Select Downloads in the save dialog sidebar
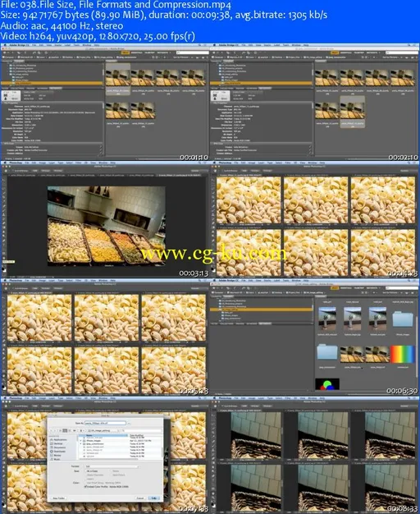This screenshot has height=514, width=420. point(58,452)
